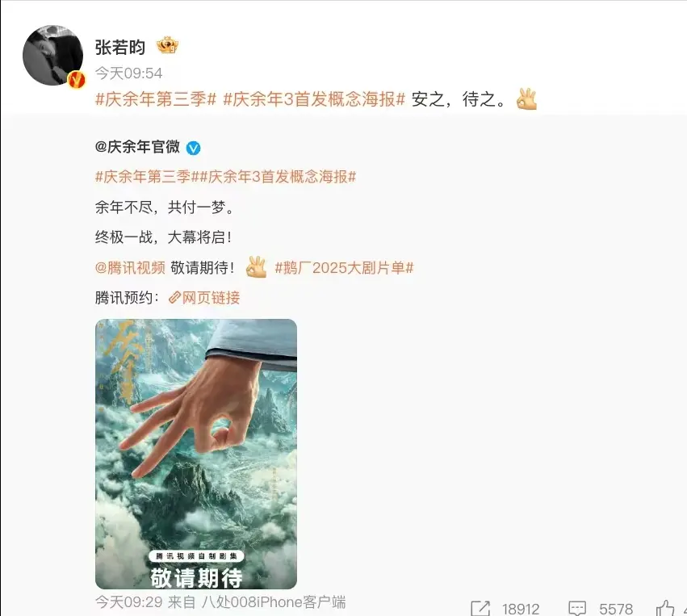Click the 今天09:54 post timestamp
687x616 pixels.
(129, 73)
